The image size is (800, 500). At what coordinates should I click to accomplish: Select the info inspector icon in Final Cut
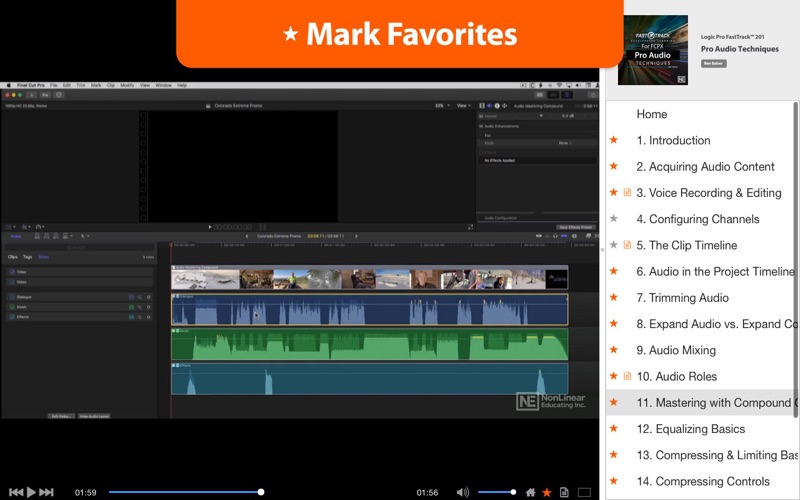(x=497, y=106)
